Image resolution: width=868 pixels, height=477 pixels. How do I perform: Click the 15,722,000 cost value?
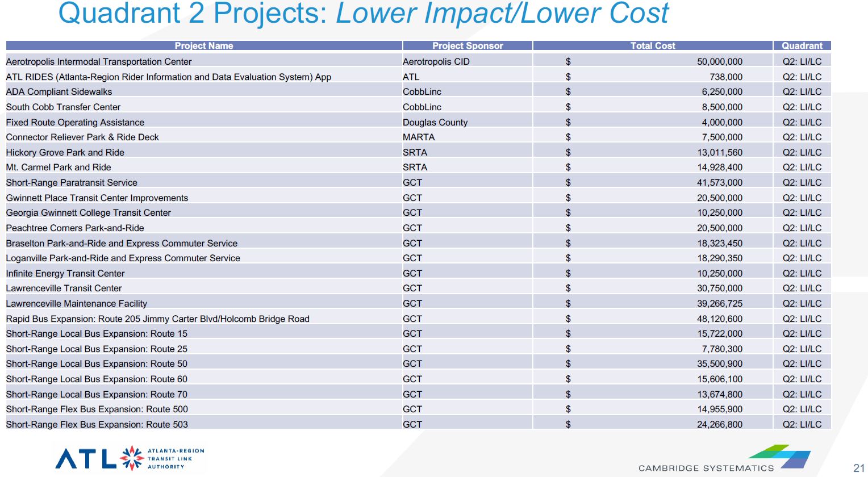point(720,333)
